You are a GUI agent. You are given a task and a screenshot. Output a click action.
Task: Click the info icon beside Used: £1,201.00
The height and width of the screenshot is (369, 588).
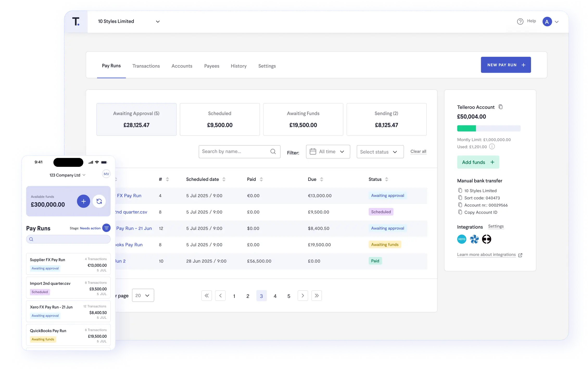point(492,146)
